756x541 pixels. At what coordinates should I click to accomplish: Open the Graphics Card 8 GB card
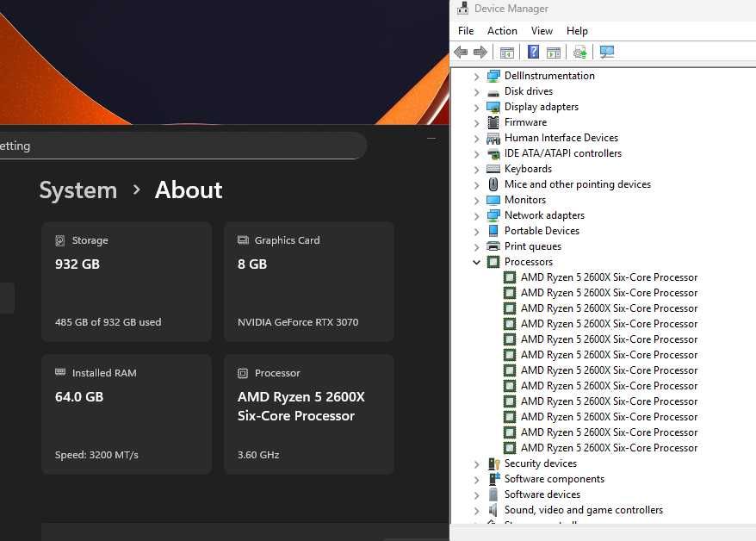(x=308, y=282)
